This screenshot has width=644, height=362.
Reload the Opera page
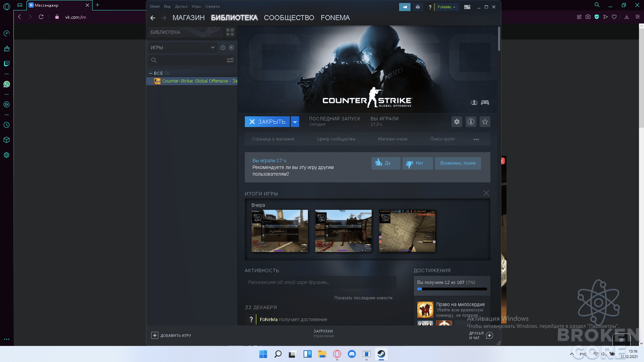(x=41, y=17)
